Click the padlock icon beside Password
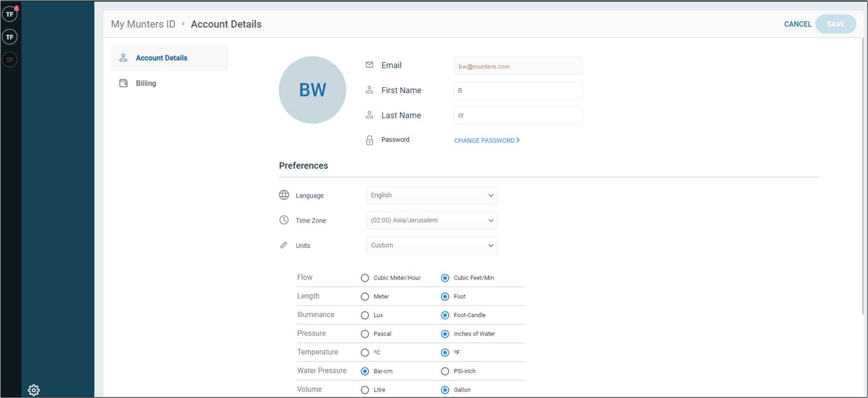Viewport: 868px width, 398px height. tap(369, 140)
